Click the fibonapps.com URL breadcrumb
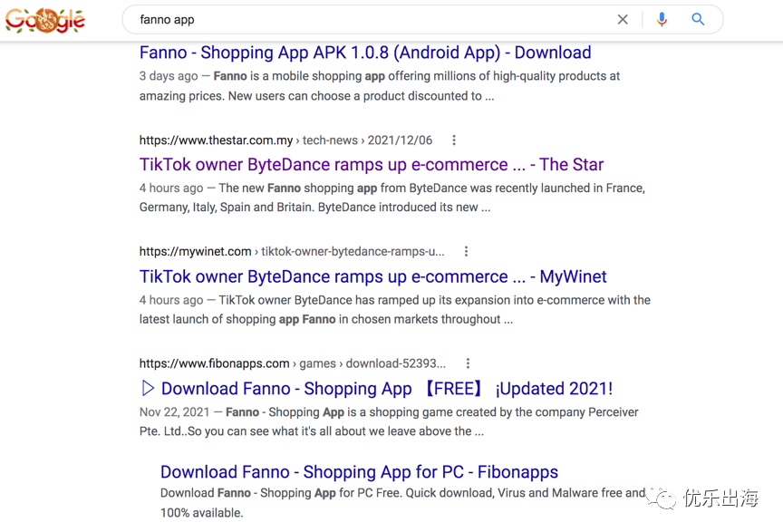 tap(292, 363)
